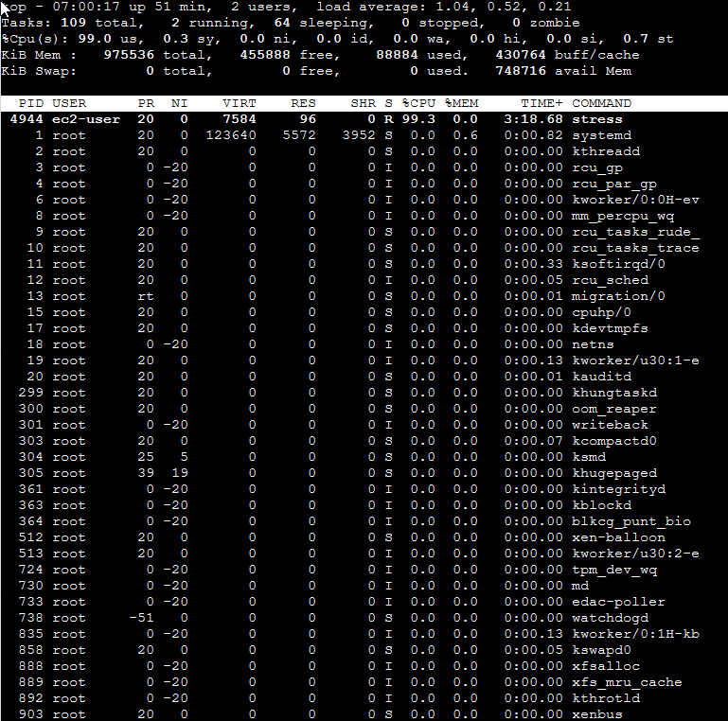Select the cpuhp/0 process
Screen dimensions: 728x721
tap(602, 312)
